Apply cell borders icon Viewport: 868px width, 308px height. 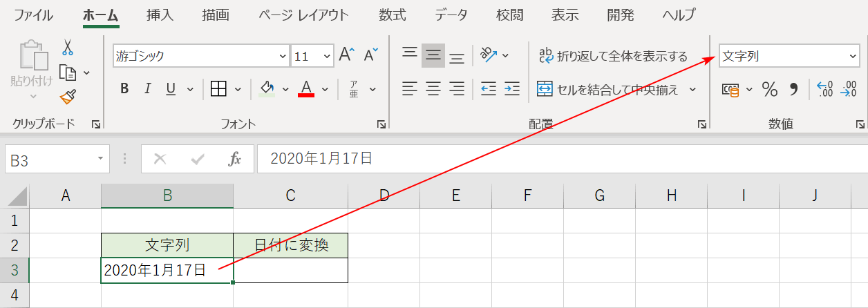point(218,88)
